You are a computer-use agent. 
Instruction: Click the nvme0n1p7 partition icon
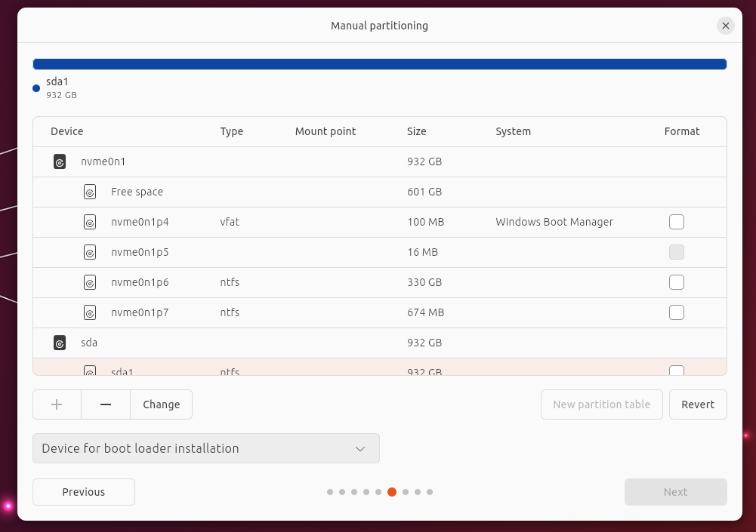(x=90, y=312)
